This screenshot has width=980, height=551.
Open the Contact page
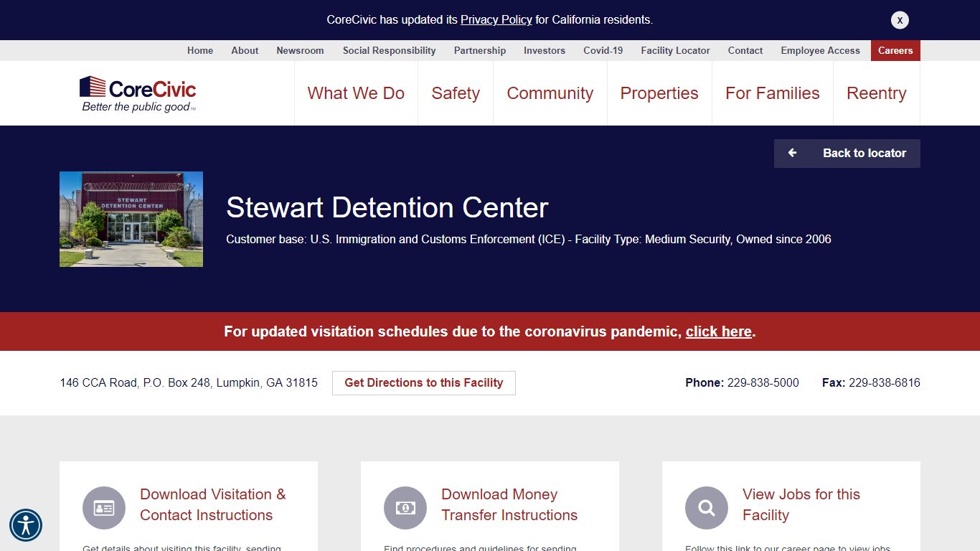pos(745,50)
